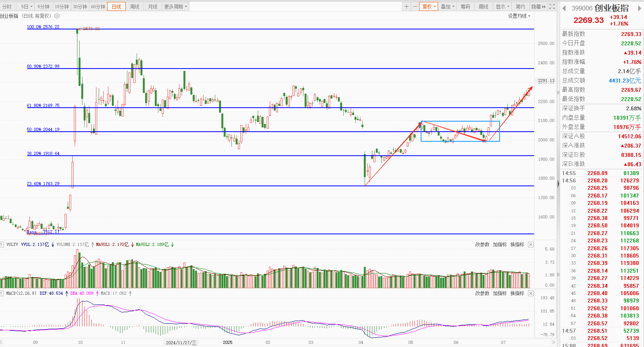Click the 399006 创业板指 stock title
Image resolution: width=644 pixels, height=347 pixels.
tap(600, 8)
